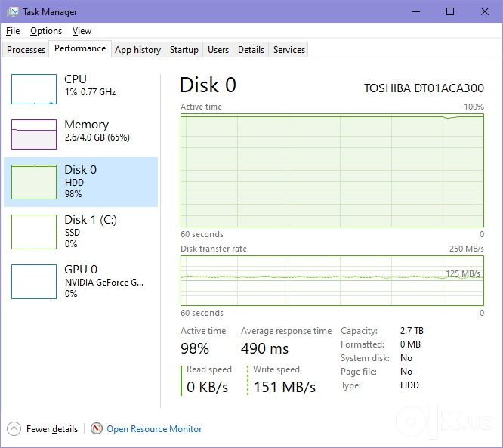Image resolution: width=503 pixels, height=448 pixels.
Task: Click the System disk: label
Action: click(365, 358)
